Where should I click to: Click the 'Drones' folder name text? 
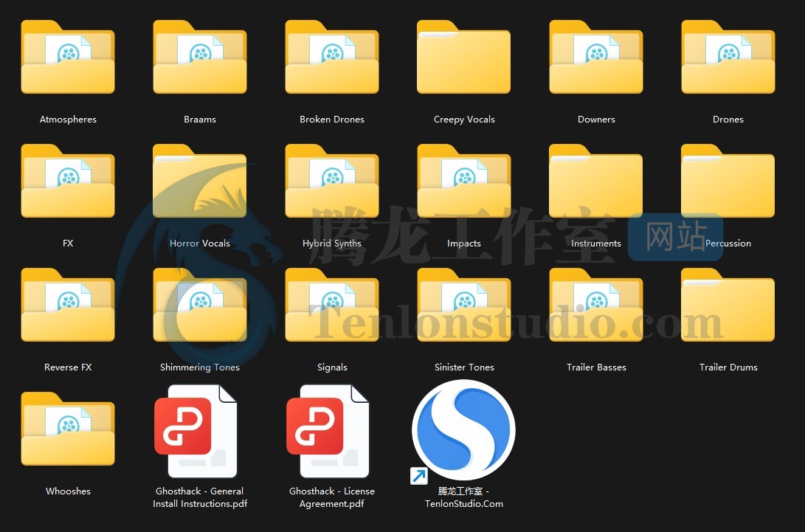[x=728, y=119]
